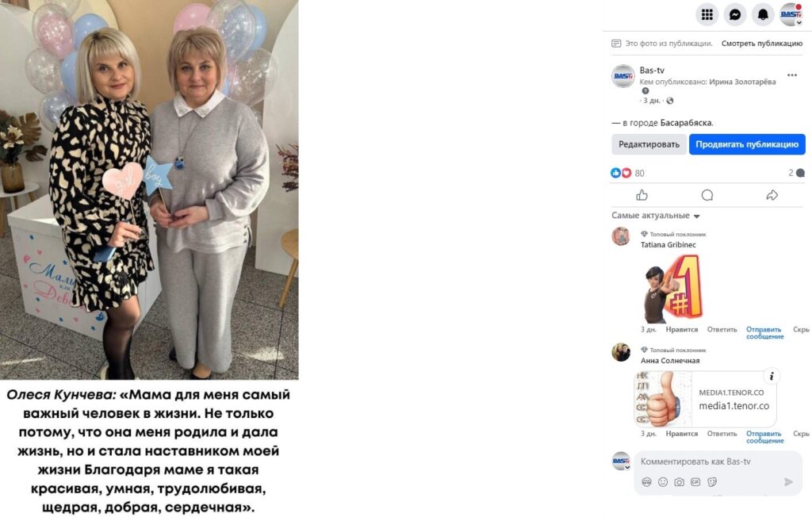This screenshot has height=521, width=812.
Task: Click the share arrow icon
Action: pos(772,195)
